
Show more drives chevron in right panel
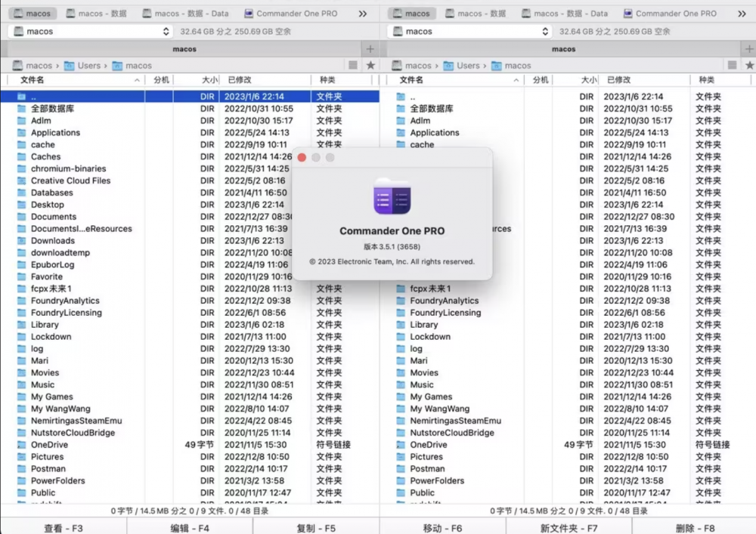click(742, 14)
